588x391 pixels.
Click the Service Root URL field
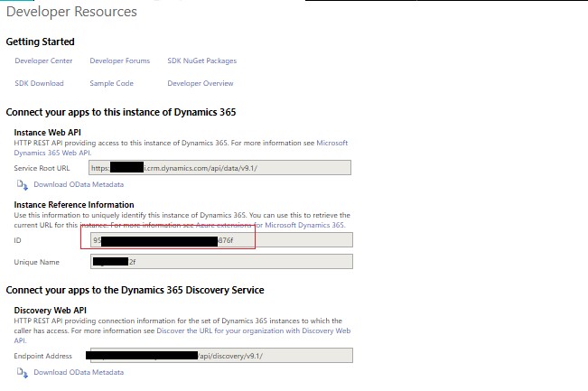tap(219, 168)
